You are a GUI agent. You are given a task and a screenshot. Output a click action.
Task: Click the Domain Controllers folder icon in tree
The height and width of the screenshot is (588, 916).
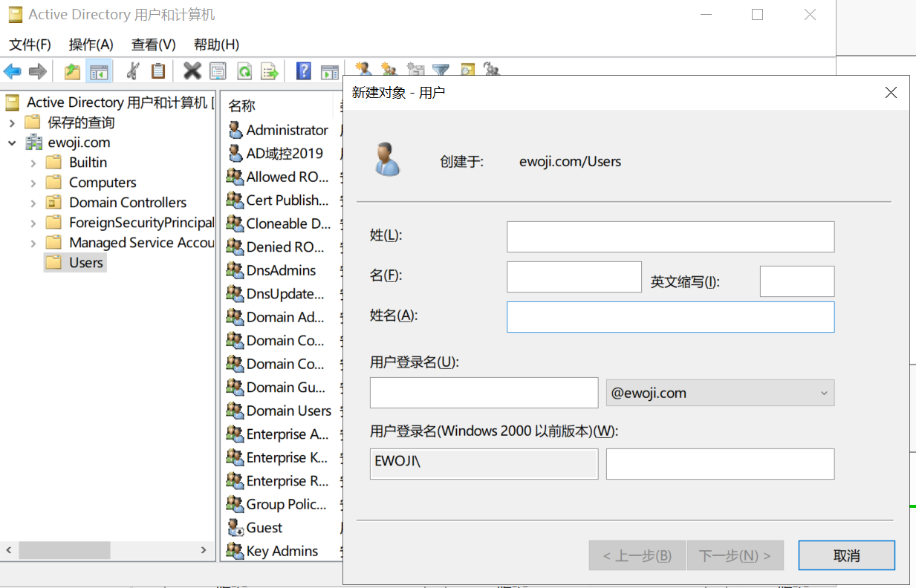click(53, 203)
